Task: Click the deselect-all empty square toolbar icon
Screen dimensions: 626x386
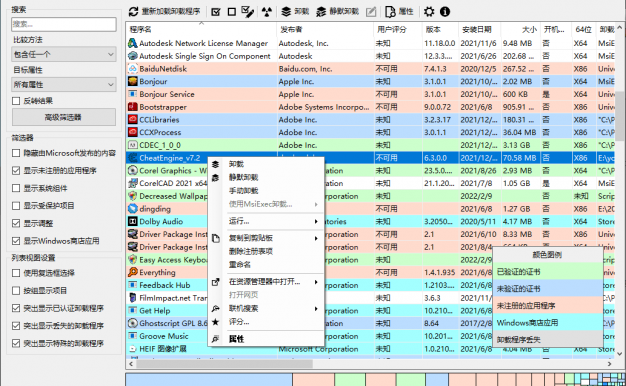Action: (232, 12)
